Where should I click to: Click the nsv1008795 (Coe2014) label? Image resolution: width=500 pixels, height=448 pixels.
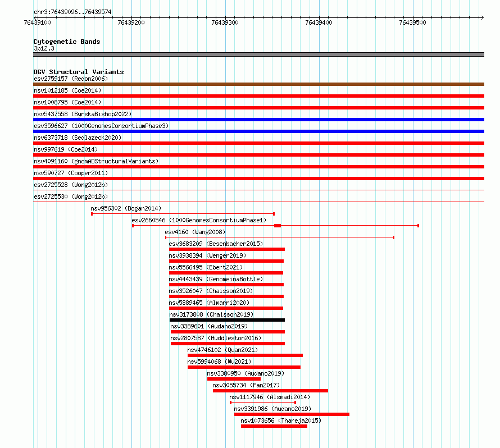coord(67,102)
